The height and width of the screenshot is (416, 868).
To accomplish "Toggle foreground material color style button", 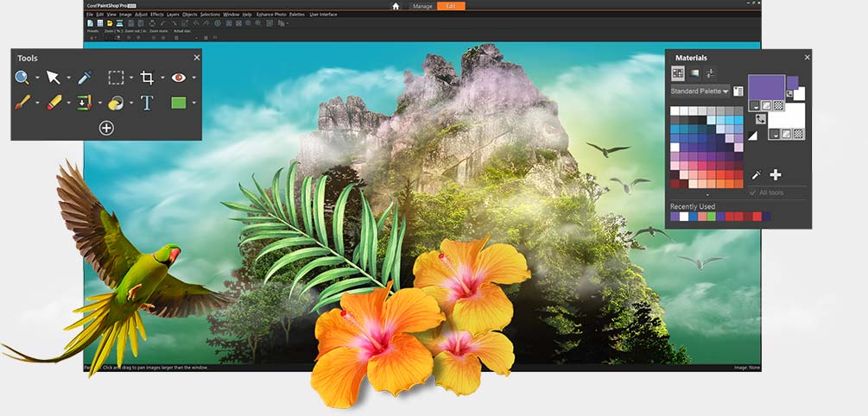I will coord(755,105).
